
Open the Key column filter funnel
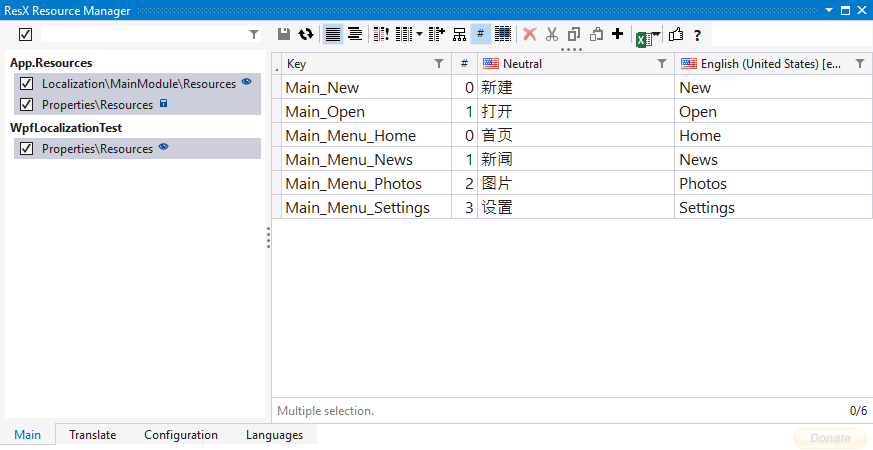tap(439, 63)
